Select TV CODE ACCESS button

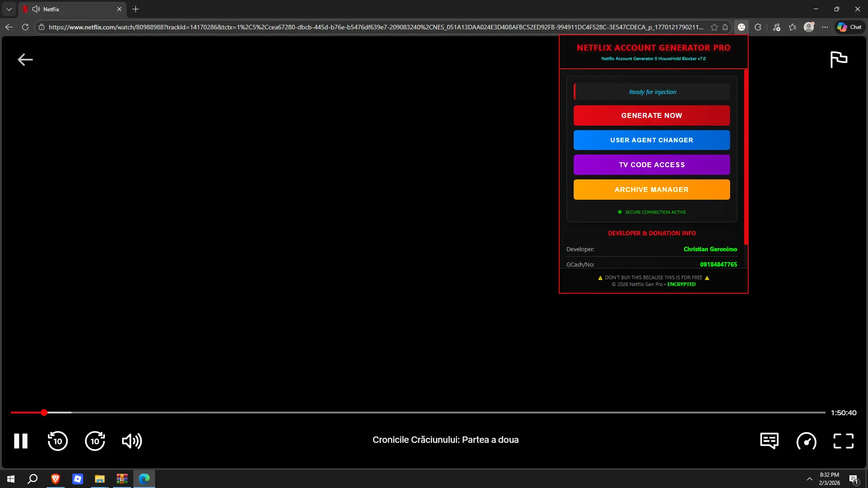(651, 165)
